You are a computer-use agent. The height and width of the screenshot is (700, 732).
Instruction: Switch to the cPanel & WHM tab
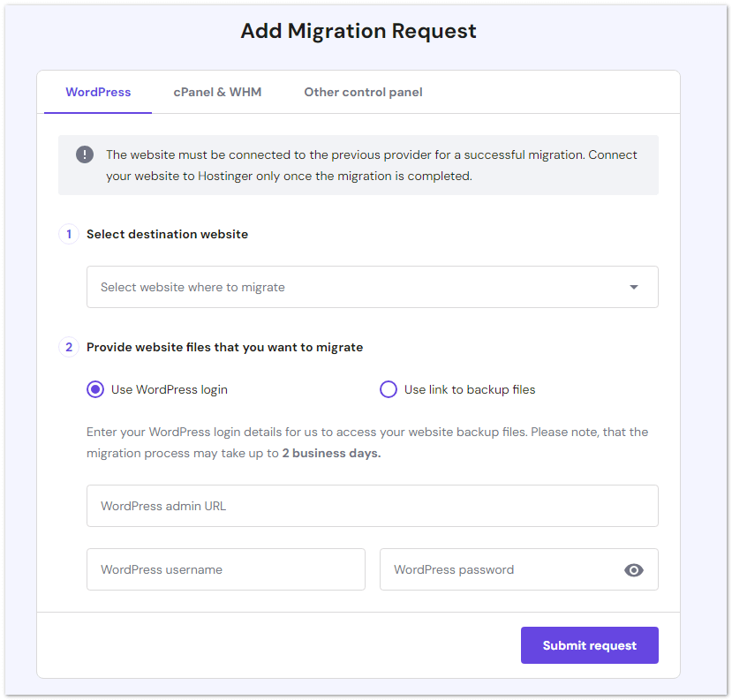coord(217,92)
